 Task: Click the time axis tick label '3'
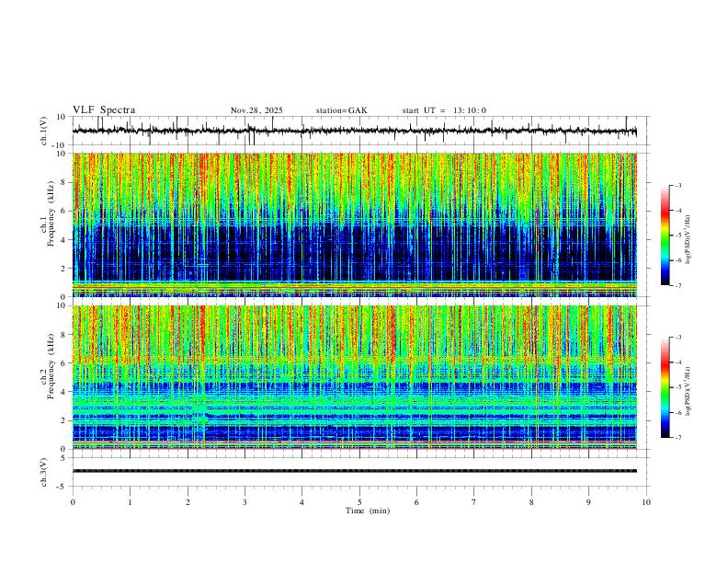245,502
